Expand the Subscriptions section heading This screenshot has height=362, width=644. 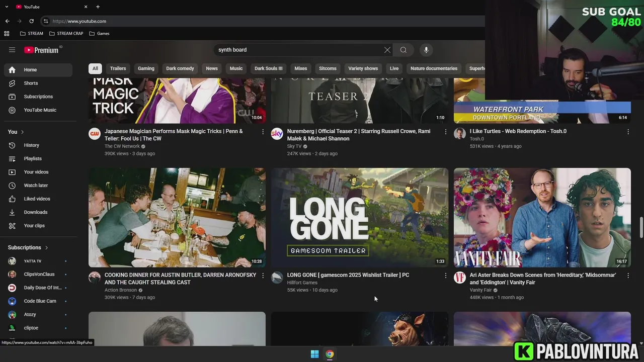(28, 247)
